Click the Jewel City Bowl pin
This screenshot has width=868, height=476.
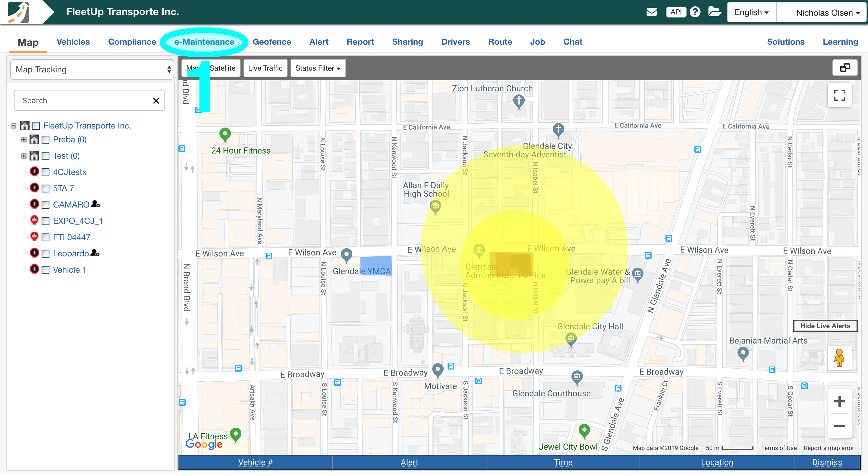click(x=584, y=432)
